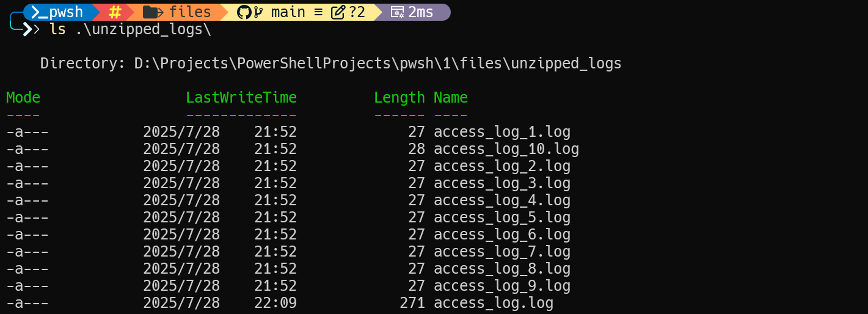868x314 pixels.
Task: Click access_log_5.log entry
Action: 502,217
